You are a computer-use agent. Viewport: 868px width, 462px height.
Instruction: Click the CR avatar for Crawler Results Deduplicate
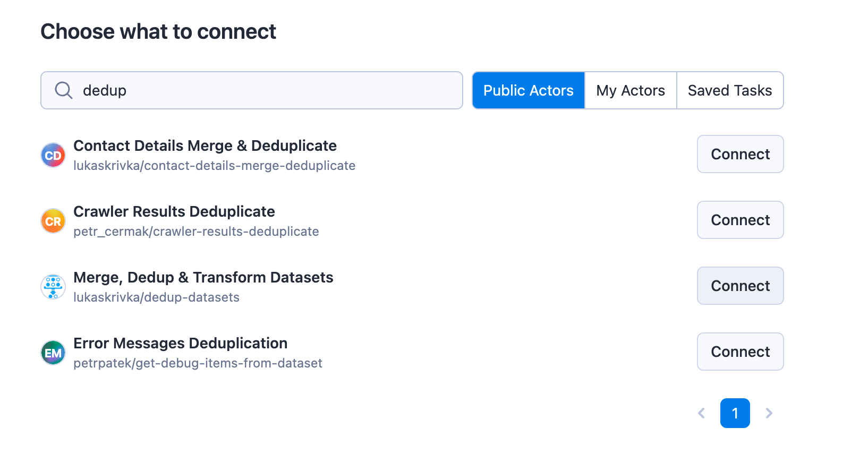coord(53,221)
